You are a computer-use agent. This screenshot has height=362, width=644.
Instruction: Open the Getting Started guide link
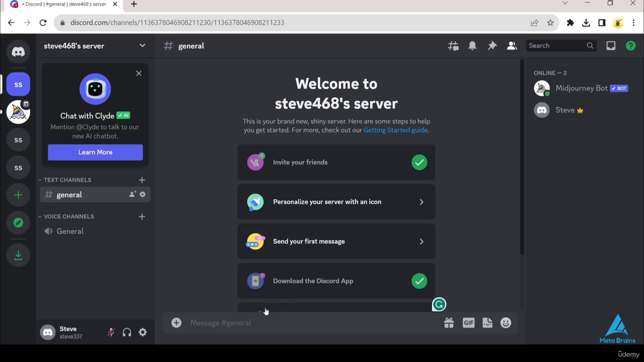pyautogui.click(x=395, y=130)
